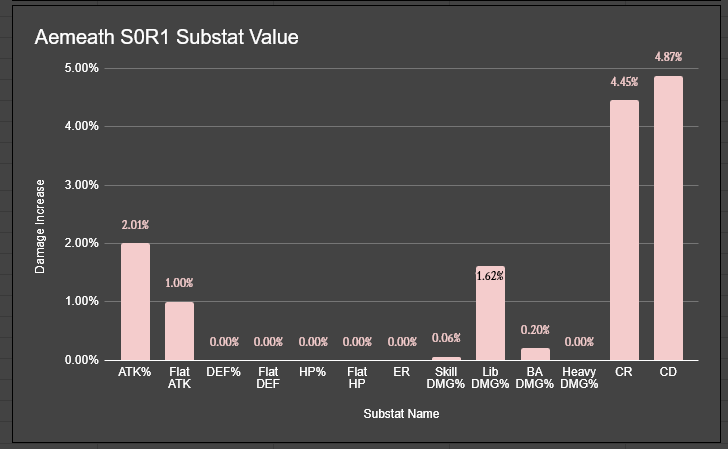Select the CR bar
728x449 pixels.
click(x=624, y=230)
